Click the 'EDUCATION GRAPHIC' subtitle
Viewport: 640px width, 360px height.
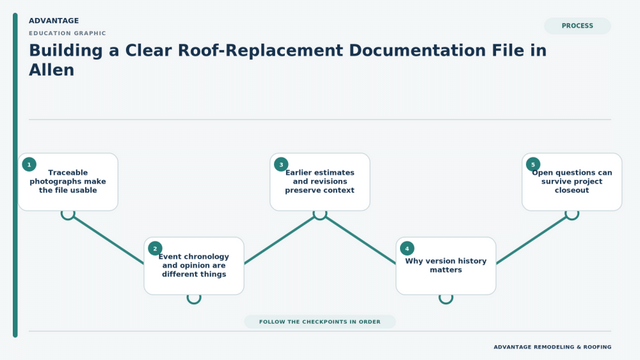click(x=67, y=33)
